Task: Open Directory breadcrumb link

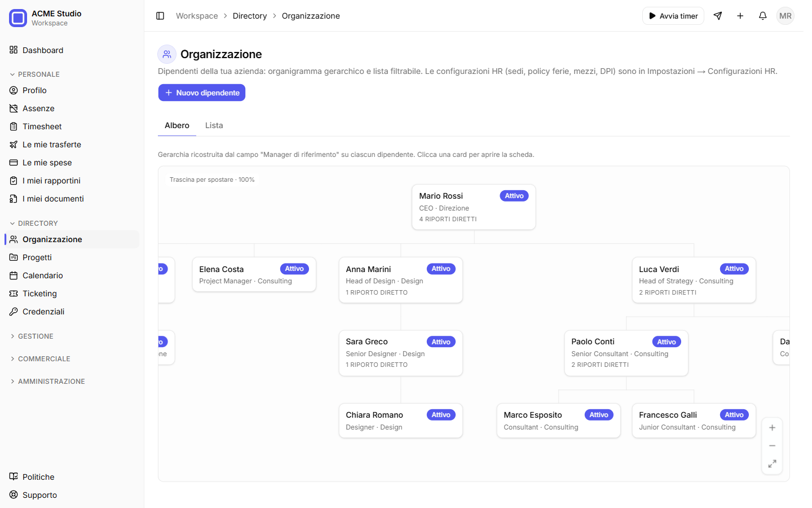Action: pos(250,16)
